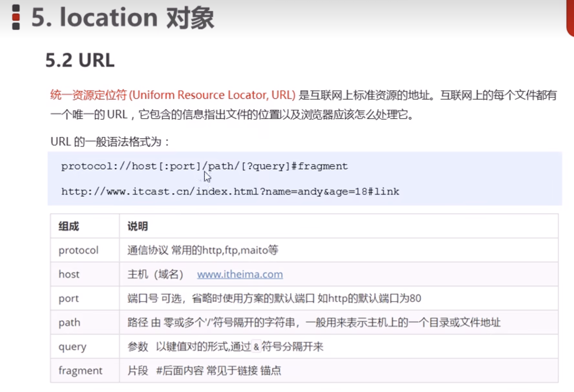The image size is (574, 392).
Task: Click the www.itheima.com hyperlink
Action: [x=240, y=274]
